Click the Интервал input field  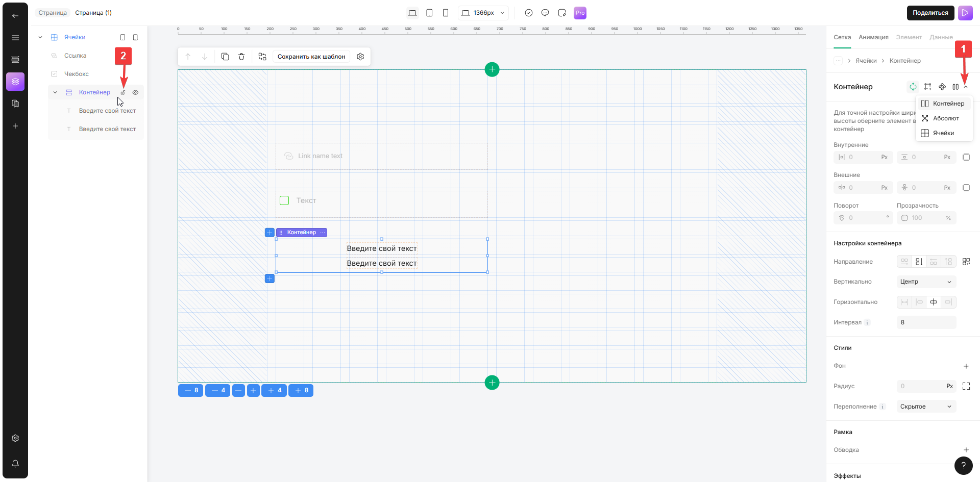[x=926, y=322]
